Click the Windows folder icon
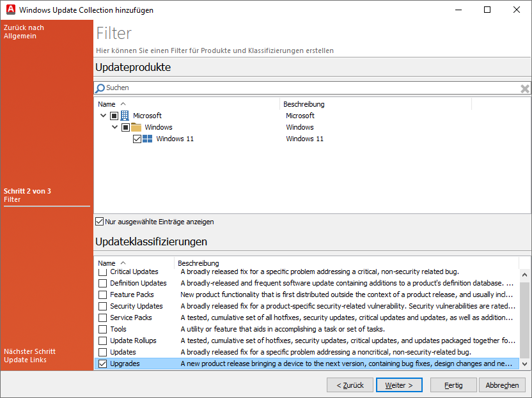 [x=136, y=127]
